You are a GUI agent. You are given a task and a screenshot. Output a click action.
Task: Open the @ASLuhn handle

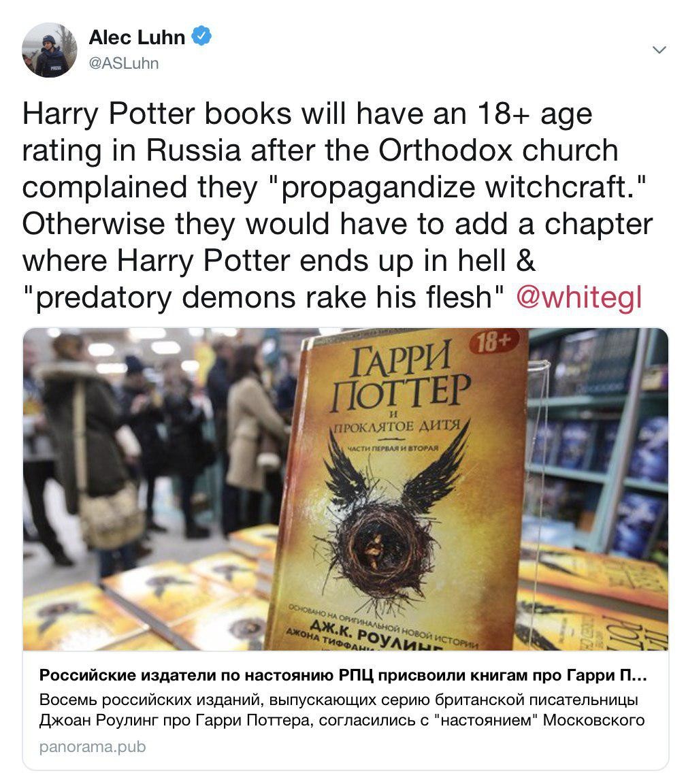[x=123, y=63]
